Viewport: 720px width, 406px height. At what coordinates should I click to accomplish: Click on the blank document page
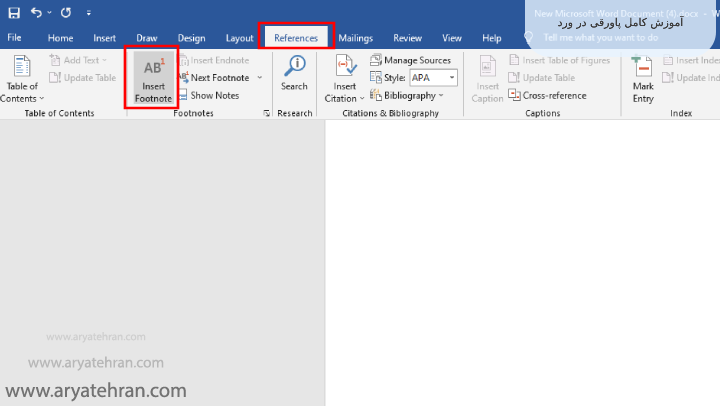520,260
